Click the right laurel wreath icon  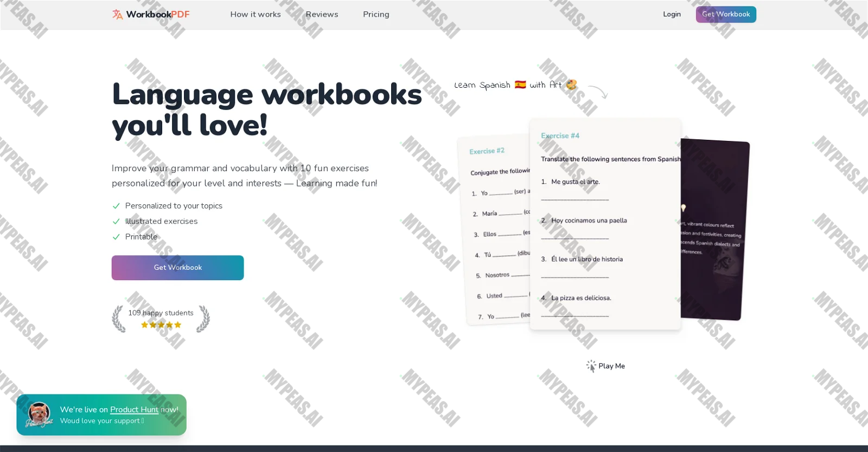click(x=203, y=319)
